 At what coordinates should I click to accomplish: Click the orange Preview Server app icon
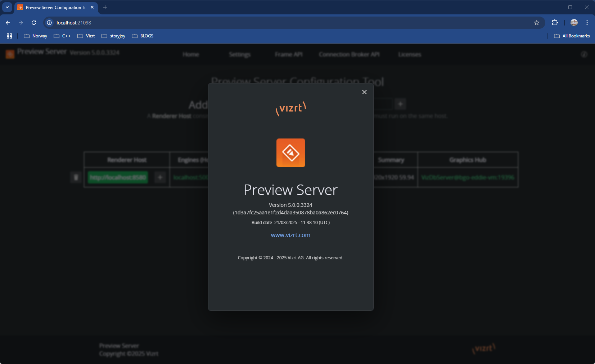point(291,153)
